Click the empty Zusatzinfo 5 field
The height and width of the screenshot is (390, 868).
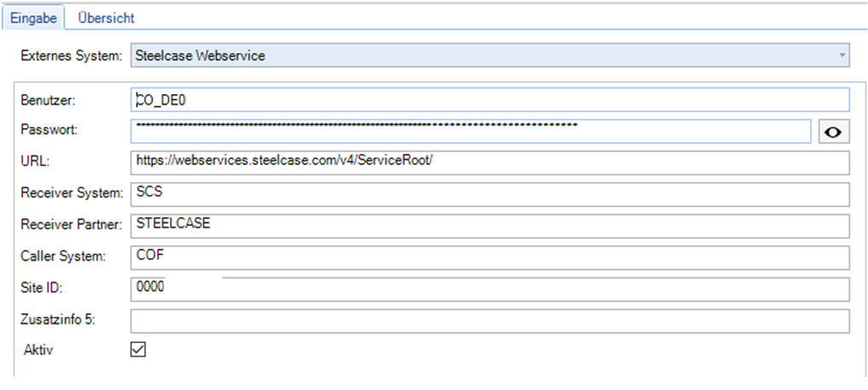[x=490, y=321]
